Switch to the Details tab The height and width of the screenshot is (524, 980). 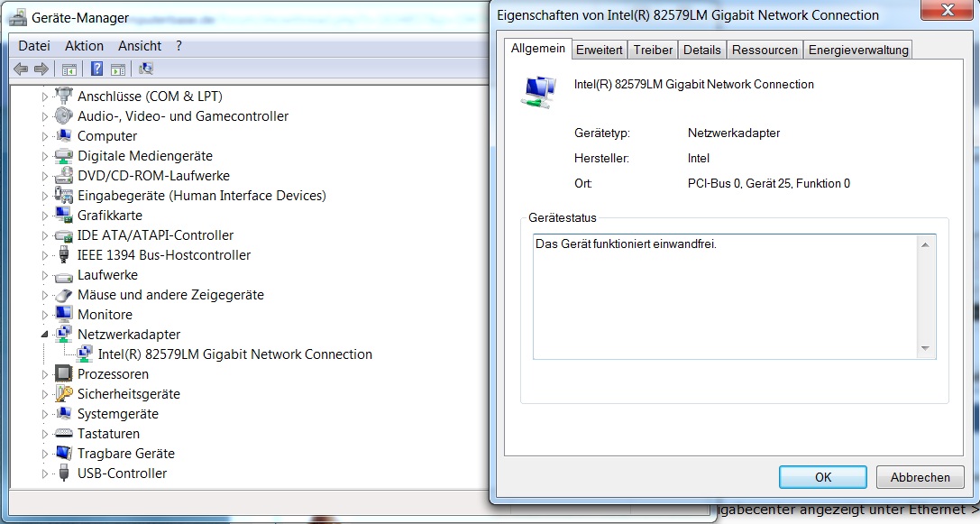pyautogui.click(x=702, y=50)
